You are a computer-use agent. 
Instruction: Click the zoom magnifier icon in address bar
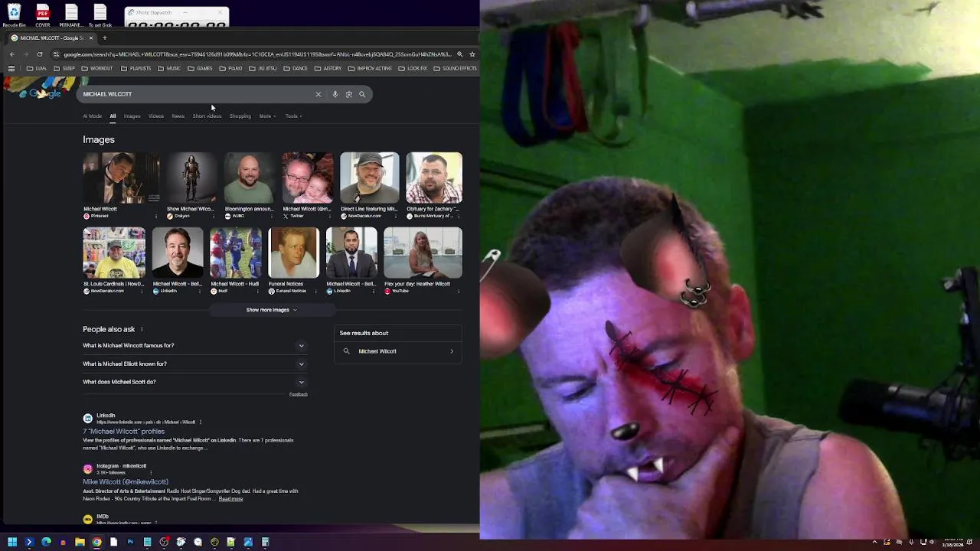coord(459,54)
